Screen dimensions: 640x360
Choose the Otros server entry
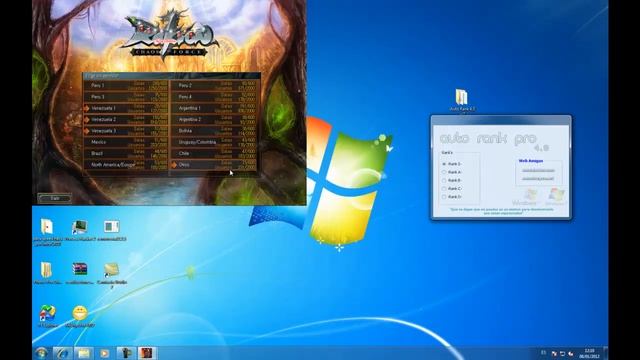(213, 165)
